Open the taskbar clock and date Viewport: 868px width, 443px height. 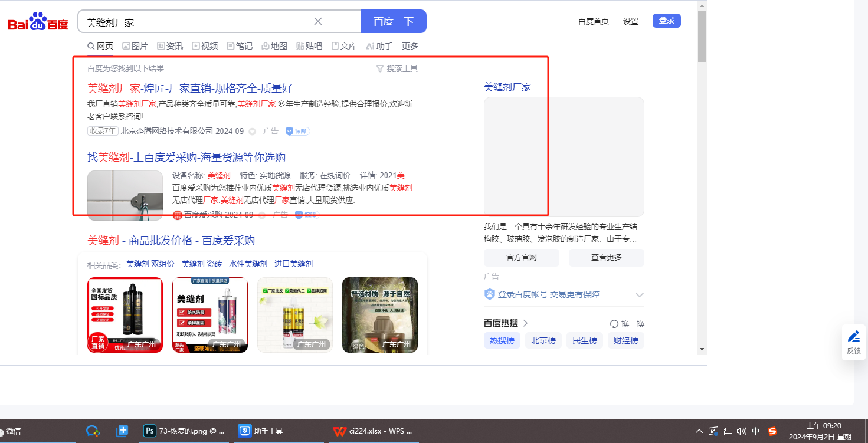[823, 431]
